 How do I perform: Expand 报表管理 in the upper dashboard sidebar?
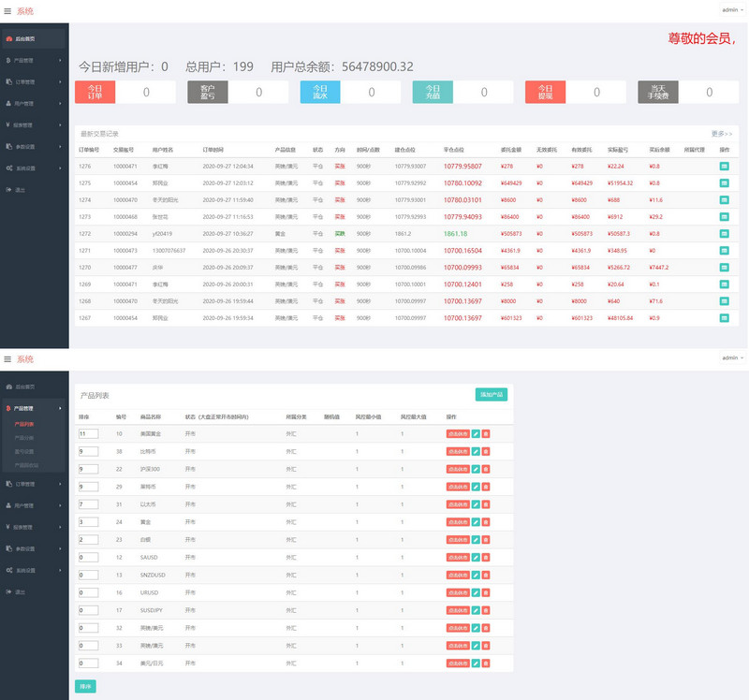point(34,125)
